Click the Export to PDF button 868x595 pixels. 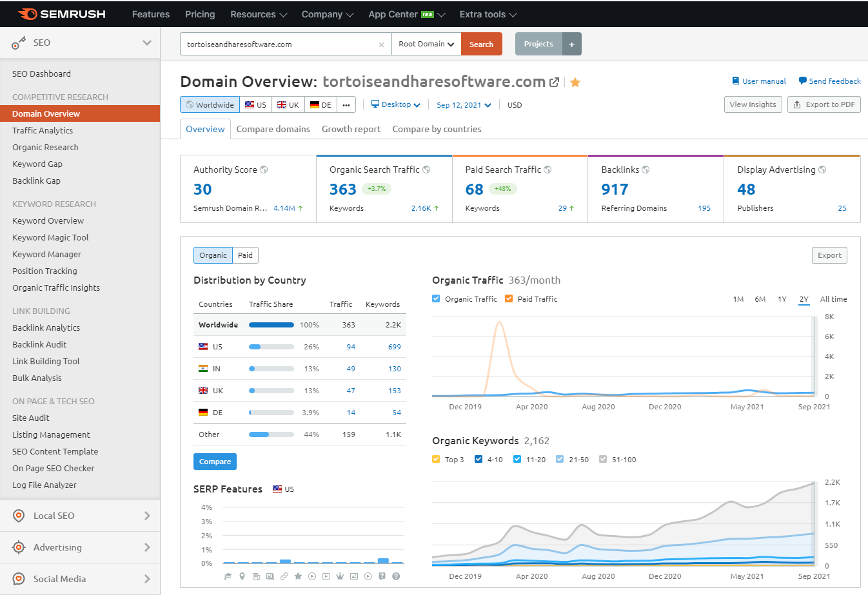click(824, 104)
